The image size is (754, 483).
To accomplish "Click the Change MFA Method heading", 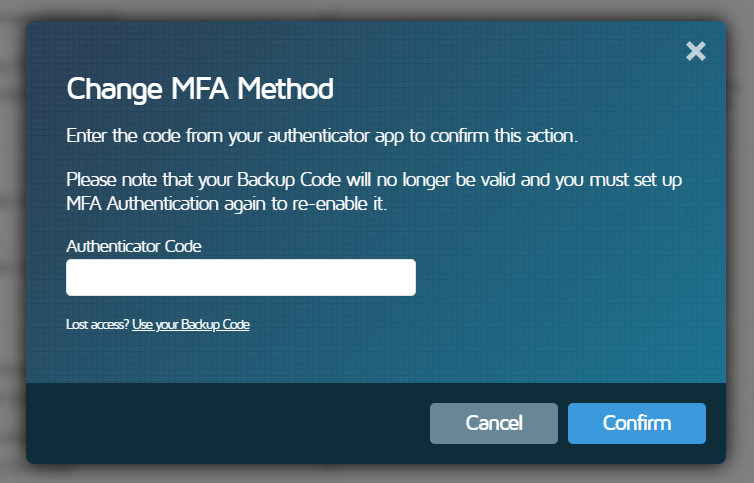I will click(200, 89).
